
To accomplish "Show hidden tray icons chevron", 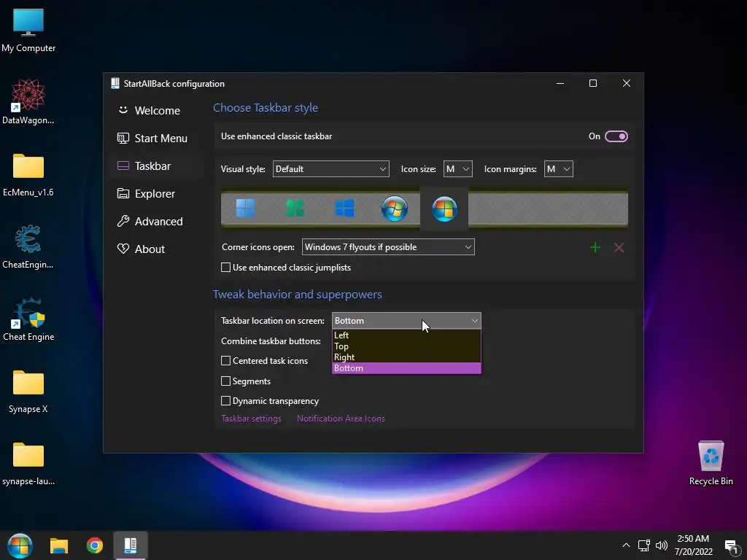I will coord(626,545).
